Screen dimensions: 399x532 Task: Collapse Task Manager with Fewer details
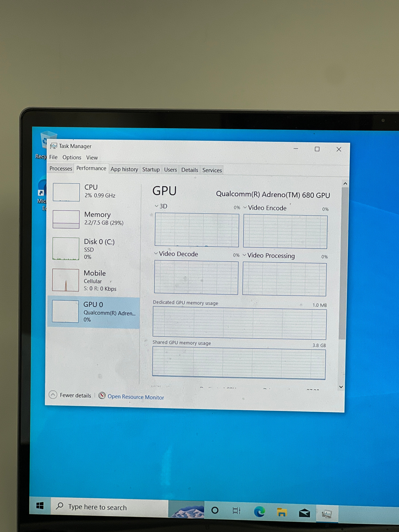point(70,395)
